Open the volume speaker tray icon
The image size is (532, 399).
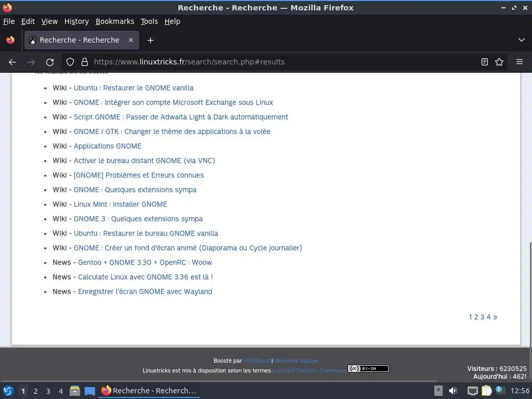[x=453, y=391]
